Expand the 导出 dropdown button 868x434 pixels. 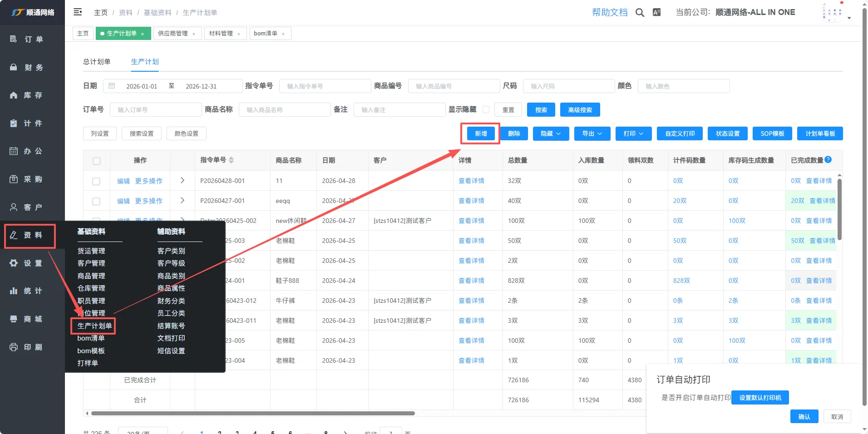pyautogui.click(x=592, y=133)
